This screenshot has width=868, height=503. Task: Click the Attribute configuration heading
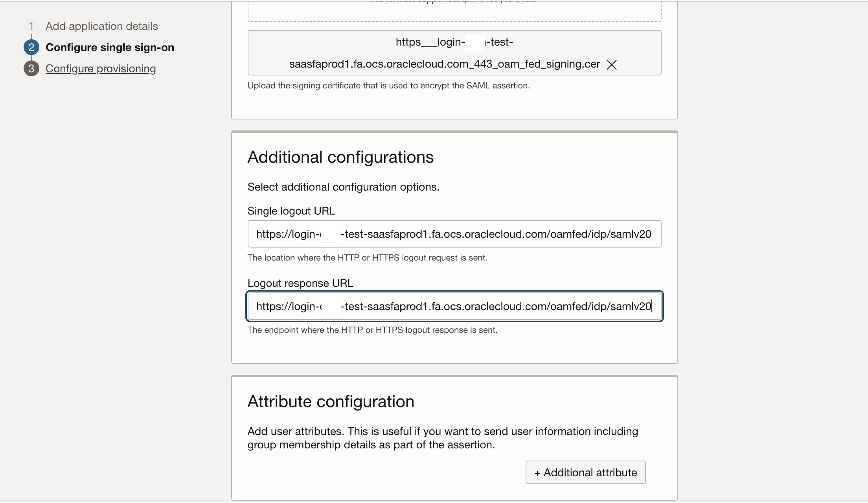[331, 402]
